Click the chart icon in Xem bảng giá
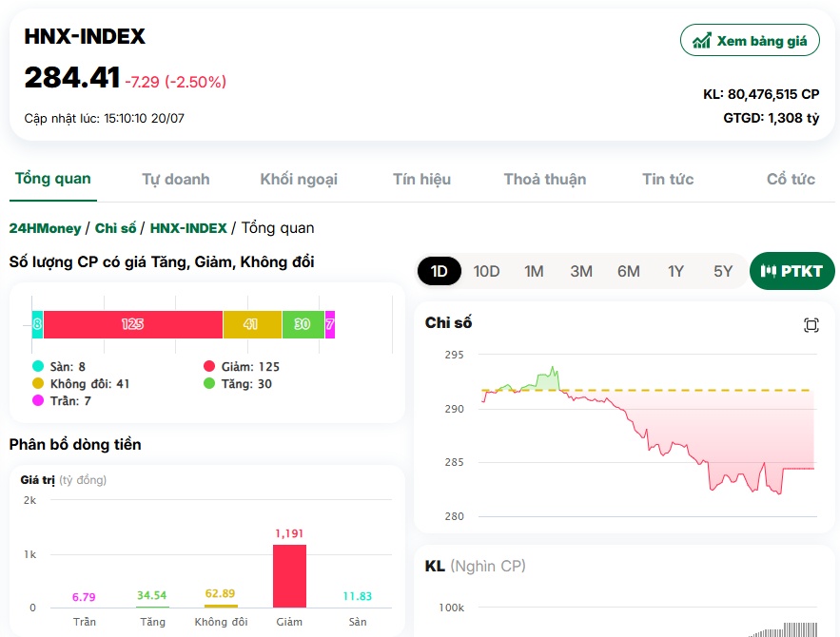This screenshot has width=840, height=637. 702,40
